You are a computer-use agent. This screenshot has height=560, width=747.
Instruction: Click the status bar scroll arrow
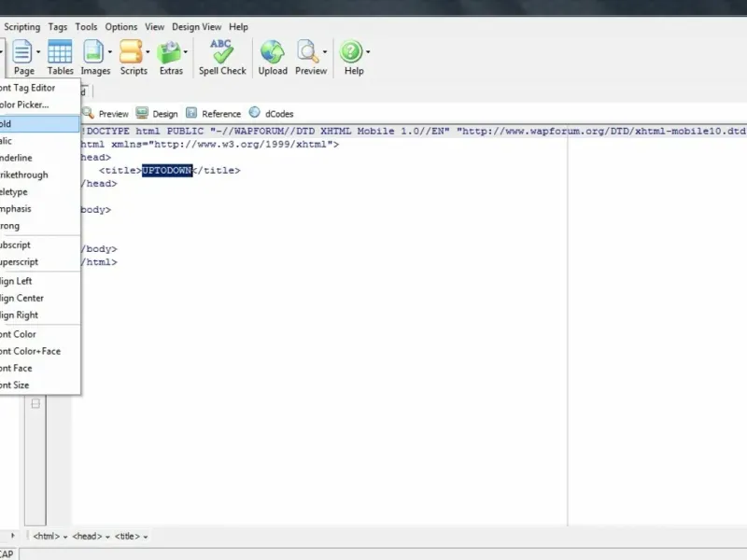click(x=13, y=536)
